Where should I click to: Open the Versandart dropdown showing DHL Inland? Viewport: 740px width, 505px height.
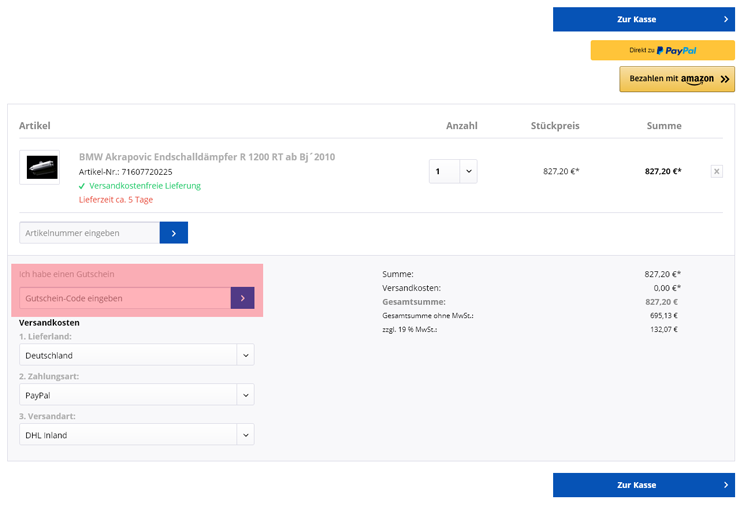(x=137, y=435)
